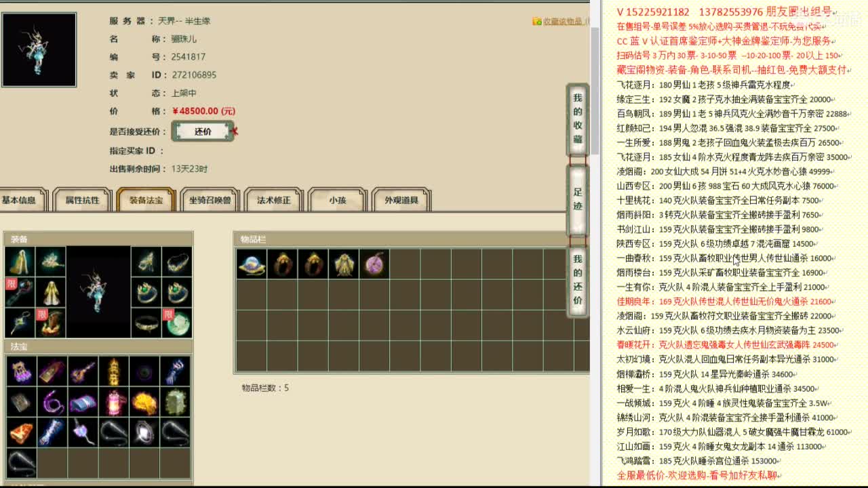Switch to the 外观道具 tab

pos(401,200)
